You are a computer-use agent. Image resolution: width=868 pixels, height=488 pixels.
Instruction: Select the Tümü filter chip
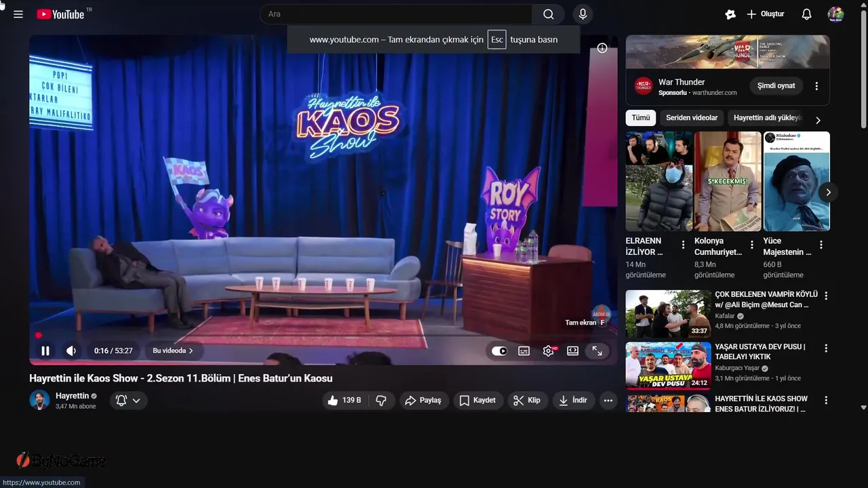click(x=641, y=118)
